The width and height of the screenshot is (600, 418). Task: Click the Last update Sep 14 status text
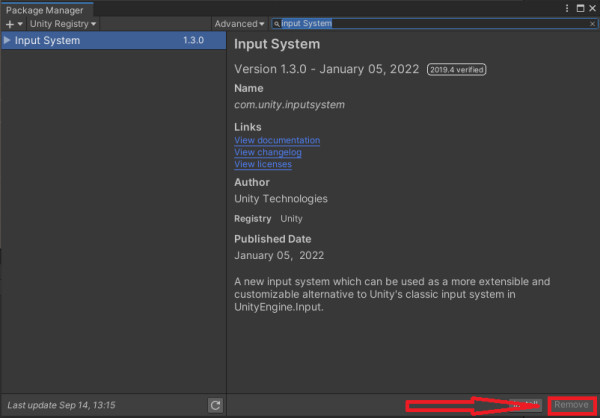(x=61, y=405)
